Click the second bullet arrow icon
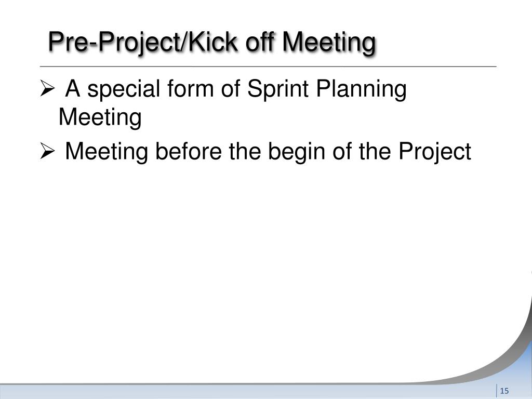 point(46,152)
